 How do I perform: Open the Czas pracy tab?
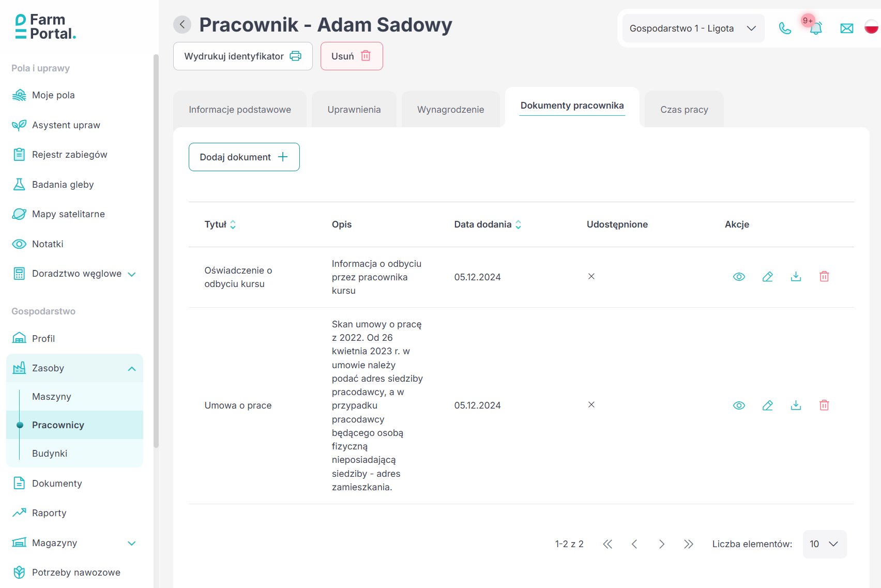(683, 110)
